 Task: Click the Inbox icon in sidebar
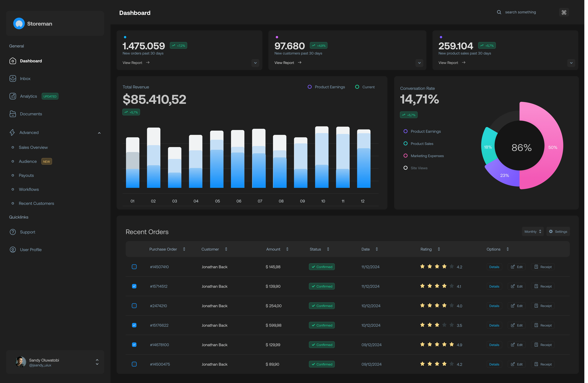coord(13,79)
